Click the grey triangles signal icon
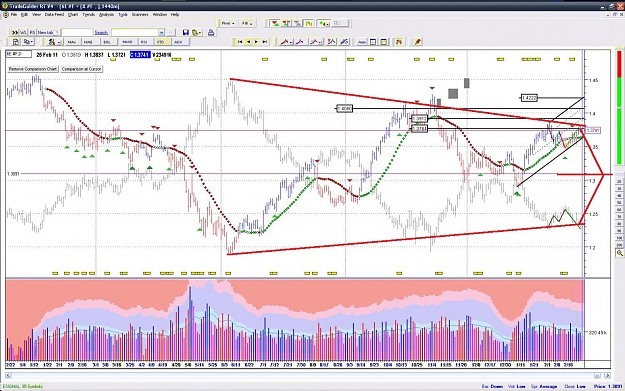Screen dimensions: 625x391 click(297, 24)
